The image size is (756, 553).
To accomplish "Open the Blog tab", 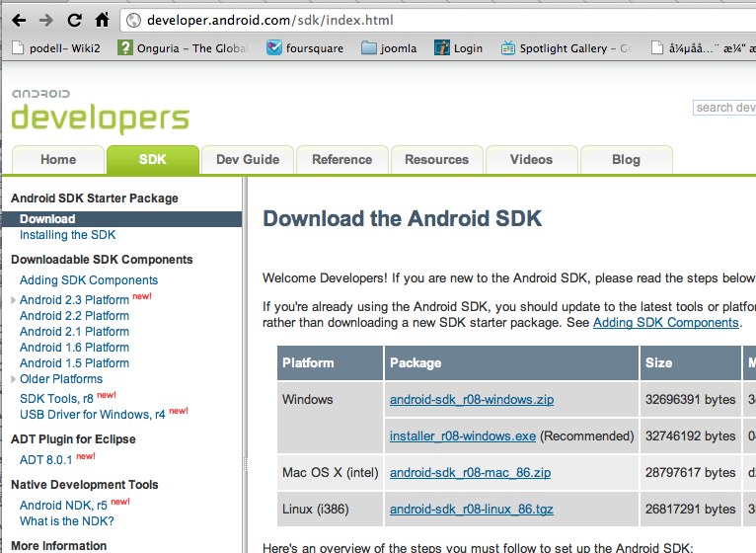I will click(x=627, y=160).
